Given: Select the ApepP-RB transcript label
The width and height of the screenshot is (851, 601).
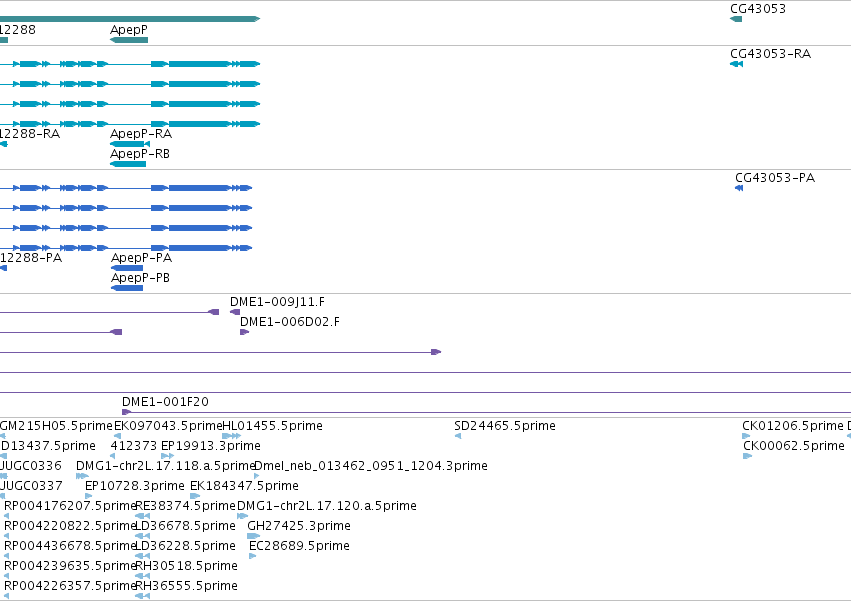Looking at the screenshot, I should tap(140, 154).
